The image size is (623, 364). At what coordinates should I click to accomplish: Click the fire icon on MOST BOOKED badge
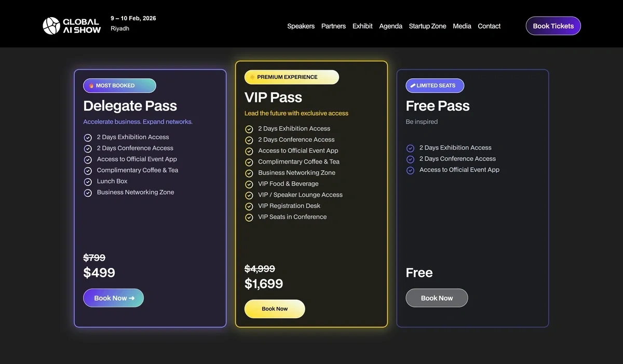coord(90,85)
